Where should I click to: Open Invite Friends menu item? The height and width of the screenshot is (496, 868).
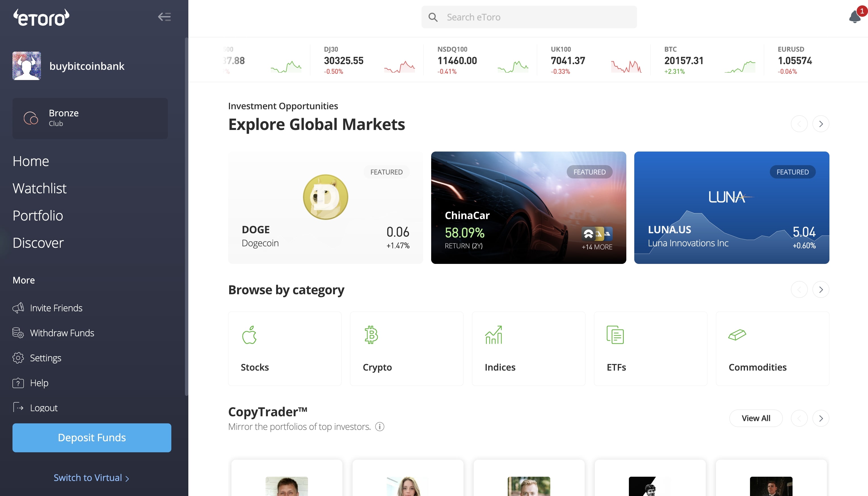(x=48, y=308)
